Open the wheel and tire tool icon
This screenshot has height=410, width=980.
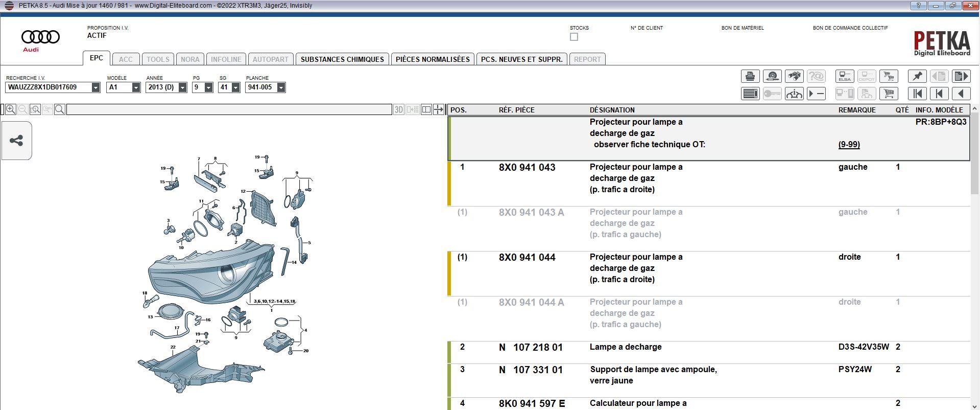[772, 76]
